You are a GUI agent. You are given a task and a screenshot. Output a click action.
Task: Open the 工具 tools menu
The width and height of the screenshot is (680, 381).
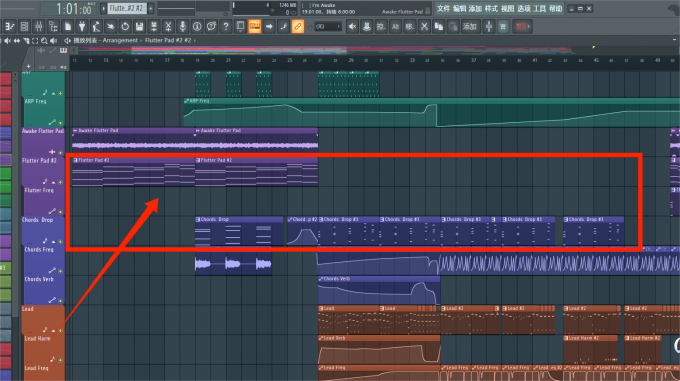tap(539, 8)
